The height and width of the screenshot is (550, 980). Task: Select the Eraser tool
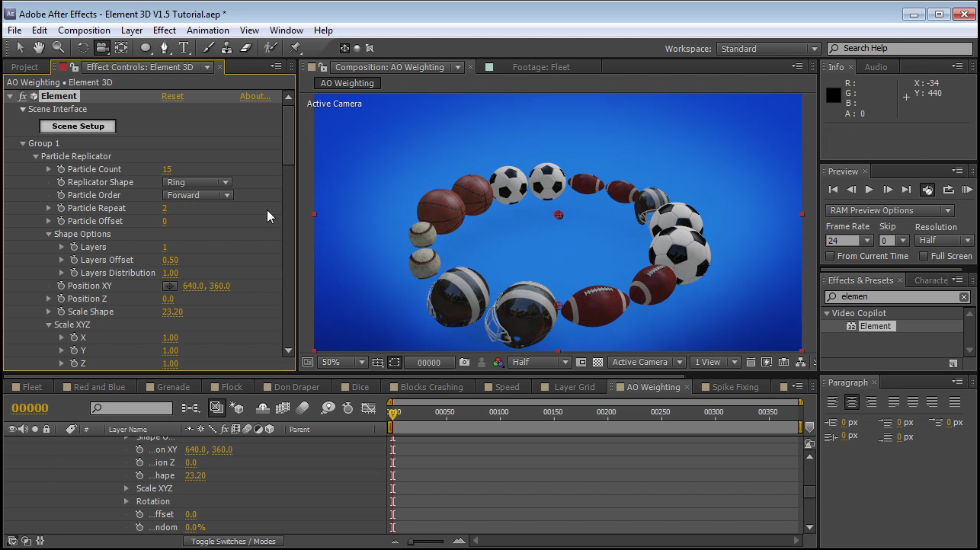(245, 48)
